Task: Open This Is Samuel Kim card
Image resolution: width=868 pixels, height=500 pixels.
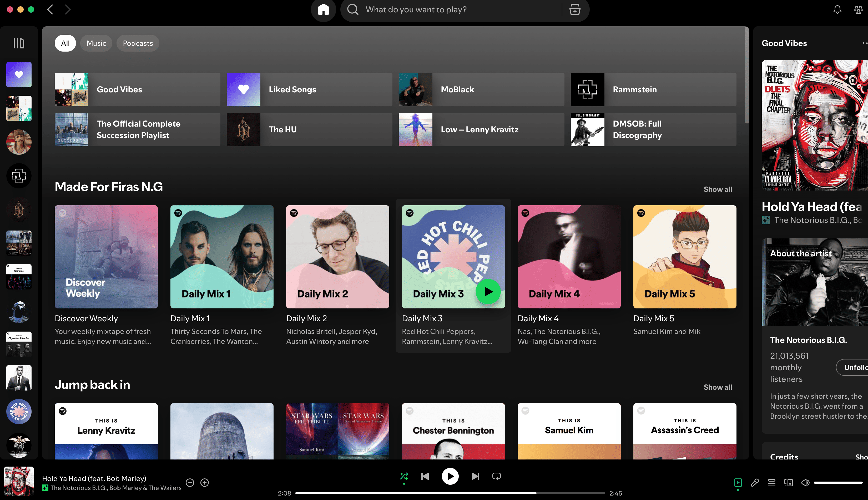Action: [569, 431]
